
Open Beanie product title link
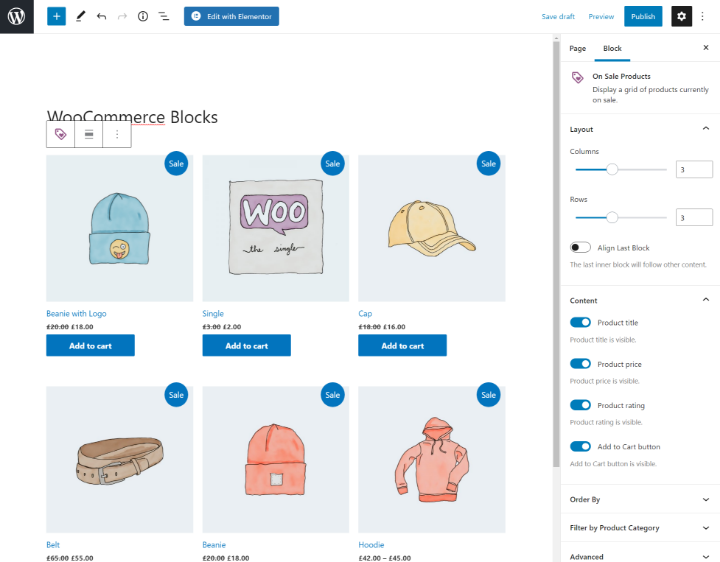(214, 545)
